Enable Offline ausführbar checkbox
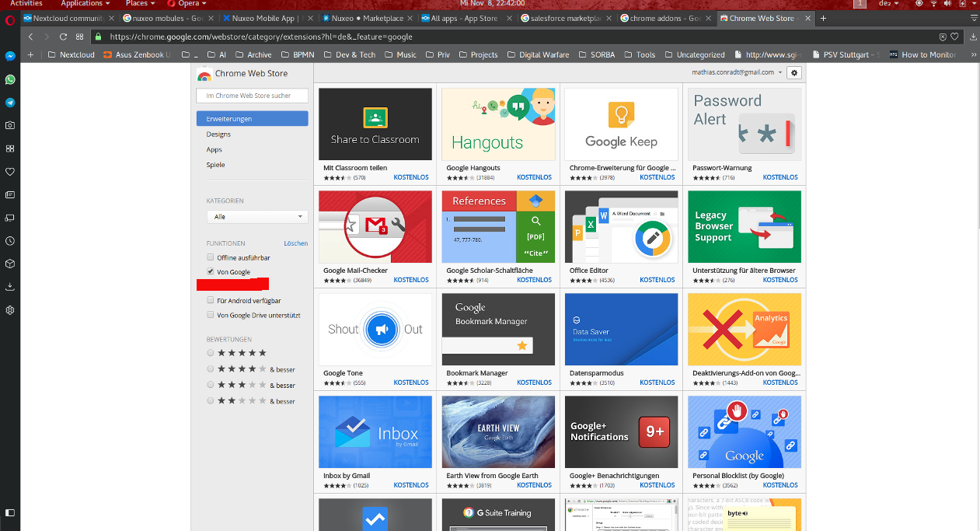980x531 pixels. [210, 257]
